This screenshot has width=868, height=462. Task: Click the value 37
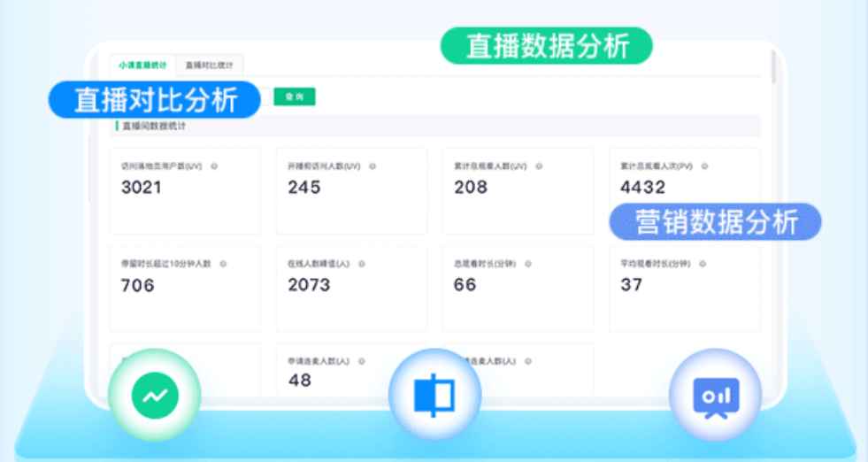tap(631, 285)
